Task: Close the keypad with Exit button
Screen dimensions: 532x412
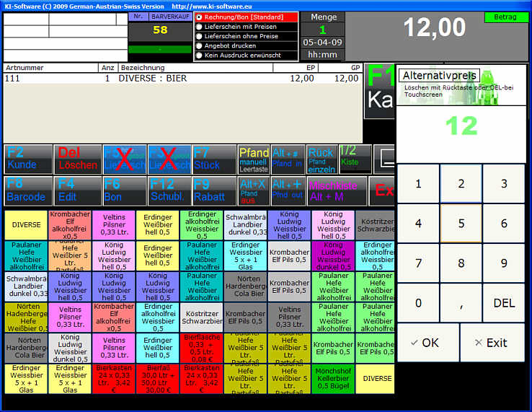Action: pos(492,343)
